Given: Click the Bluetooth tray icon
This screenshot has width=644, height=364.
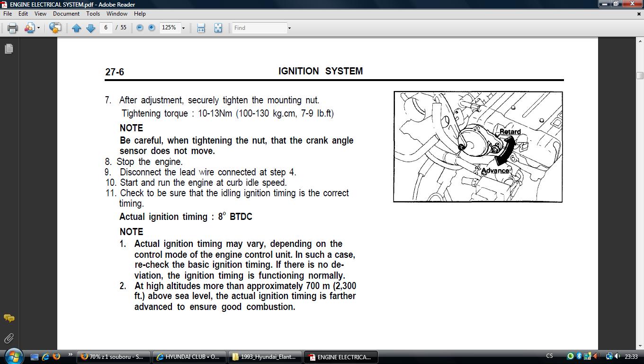Looking at the screenshot, I should tap(579, 356).
